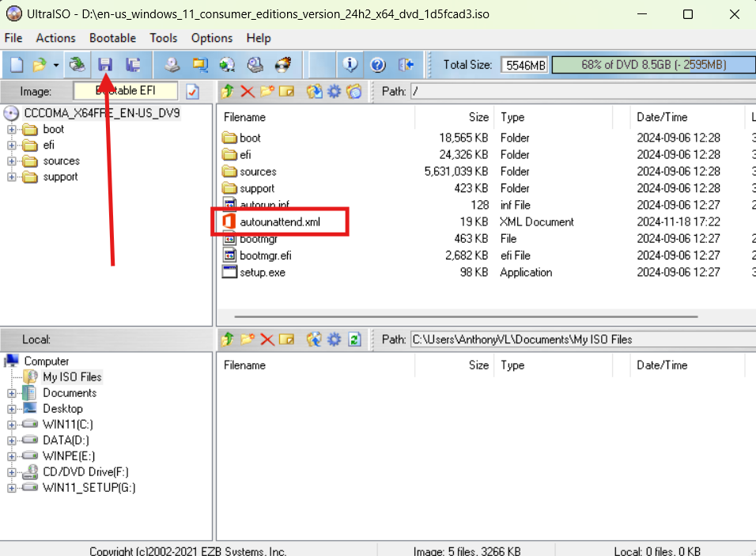
Task: Open the Tools menu
Action: pos(164,38)
